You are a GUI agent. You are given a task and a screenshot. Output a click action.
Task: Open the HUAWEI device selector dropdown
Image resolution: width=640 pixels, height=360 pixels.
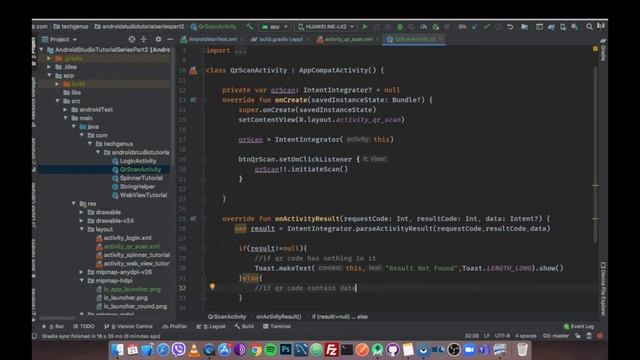point(326,27)
